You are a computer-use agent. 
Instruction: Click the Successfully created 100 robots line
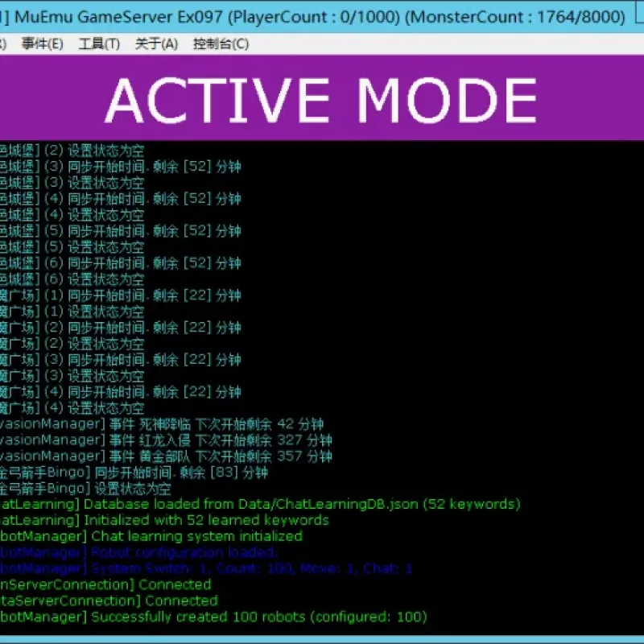point(213,617)
